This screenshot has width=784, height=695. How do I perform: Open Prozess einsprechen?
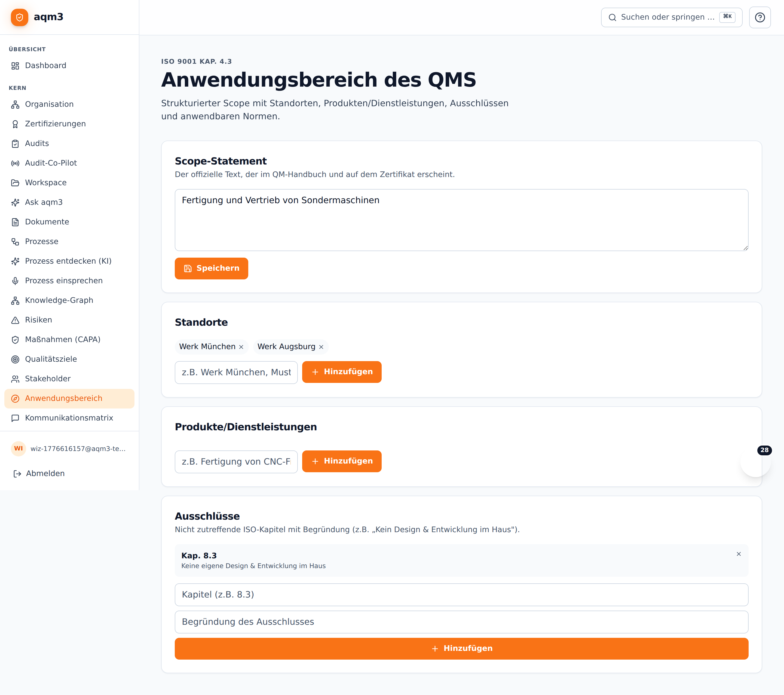(69, 281)
